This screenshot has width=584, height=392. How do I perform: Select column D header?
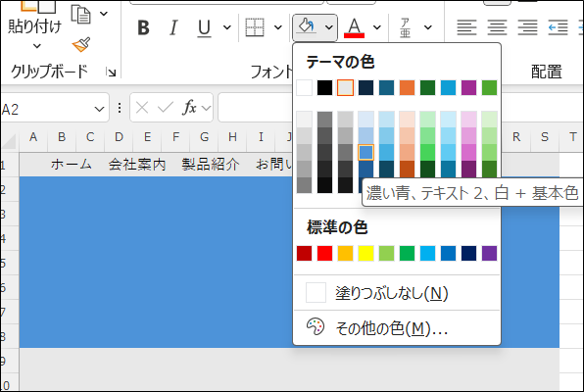[x=119, y=137]
